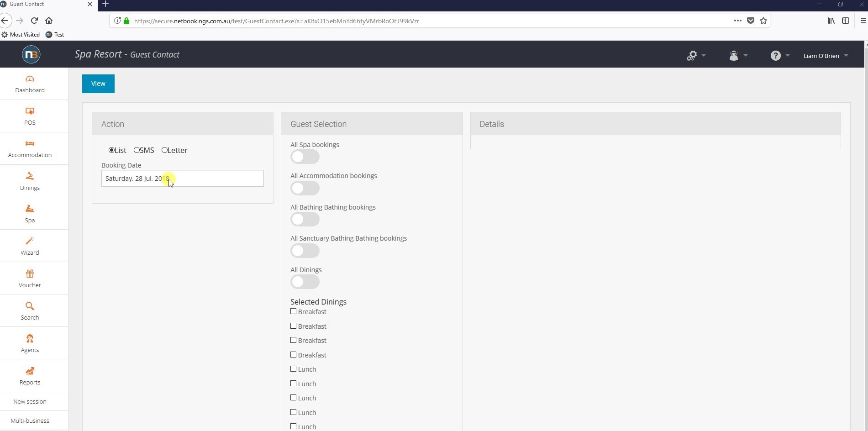
Task: Click the Booking Date field
Action: pos(183,179)
